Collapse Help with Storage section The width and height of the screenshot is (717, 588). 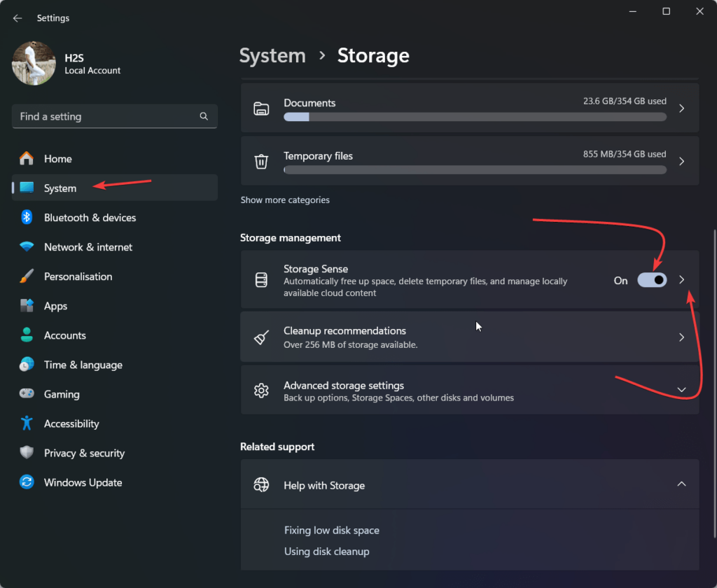point(681,484)
